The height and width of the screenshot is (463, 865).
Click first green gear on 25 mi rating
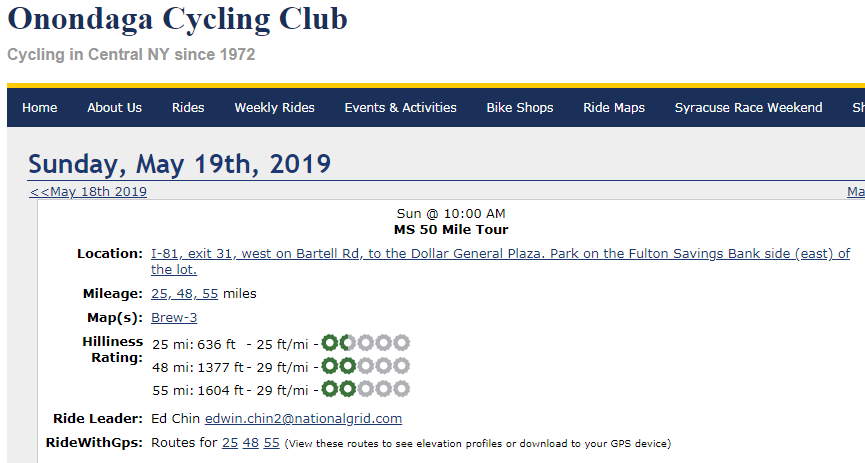[330, 343]
